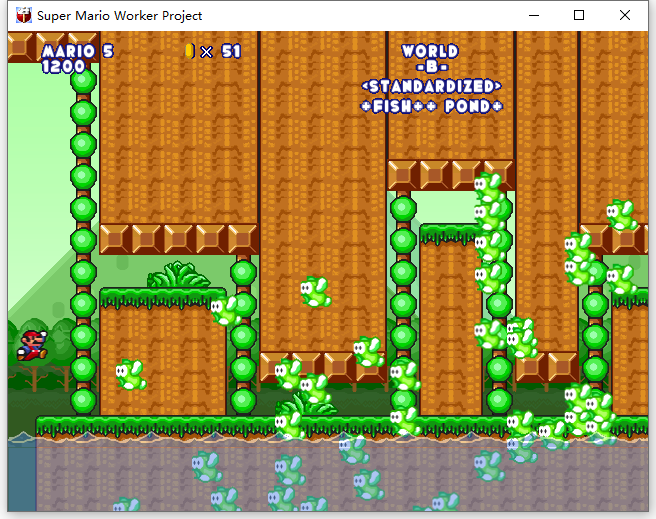Click the green bush on the grass ledge
Screen dimensions: 656x519
point(178,275)
